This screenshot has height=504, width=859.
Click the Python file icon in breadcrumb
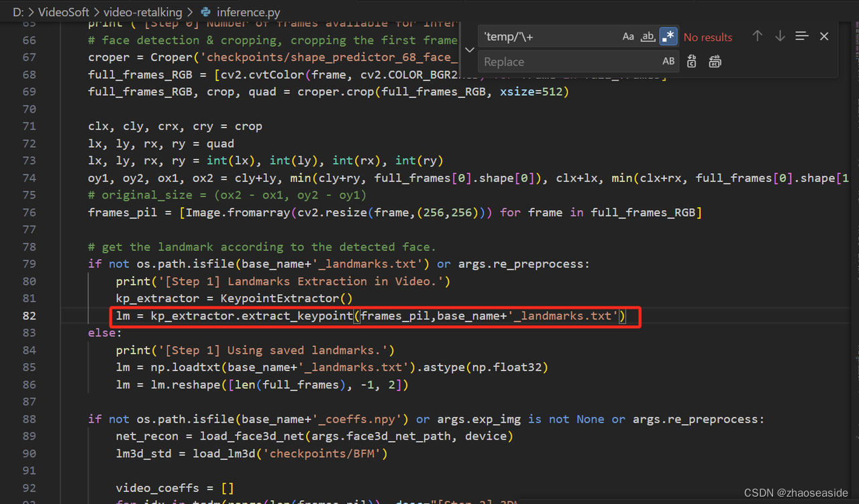[205, 12]
